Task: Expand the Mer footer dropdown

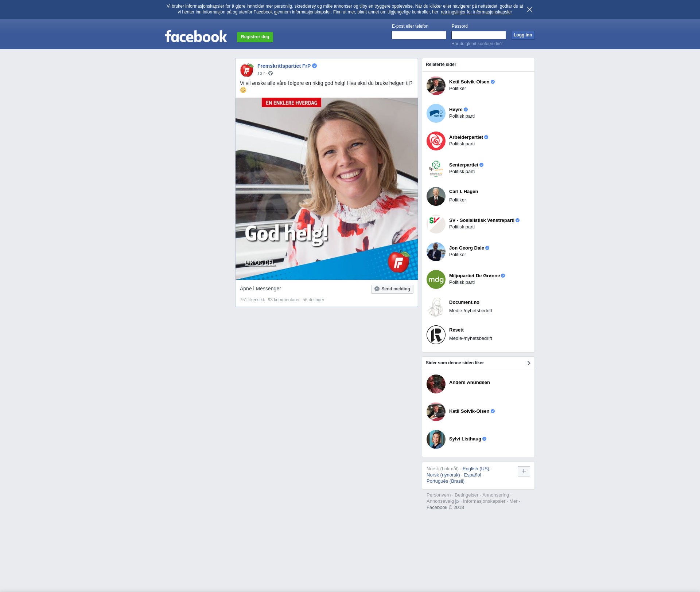Action: [x=515, y=501]
